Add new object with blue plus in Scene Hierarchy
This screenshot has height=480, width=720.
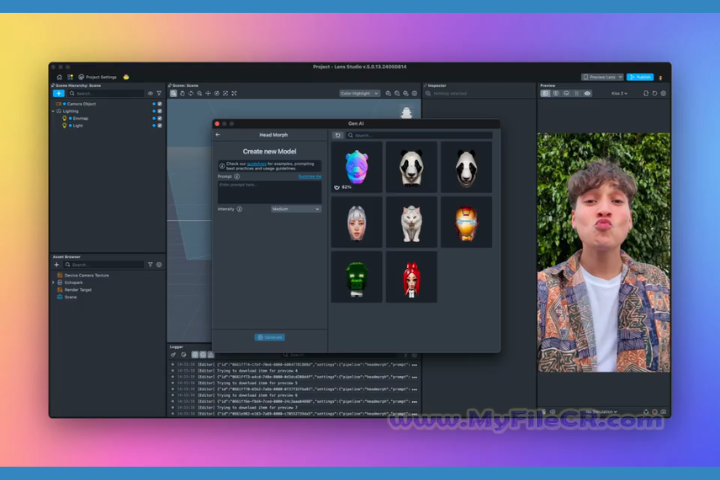[59, 93]
